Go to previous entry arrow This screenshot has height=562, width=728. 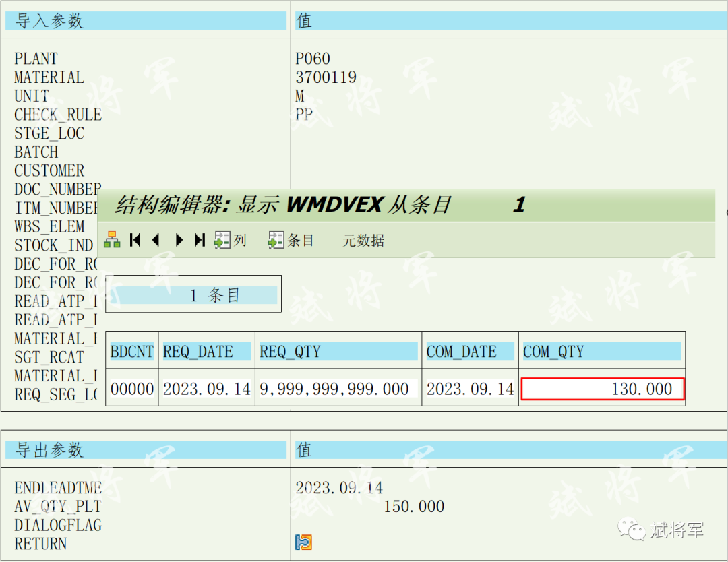[x=156, y=239]
